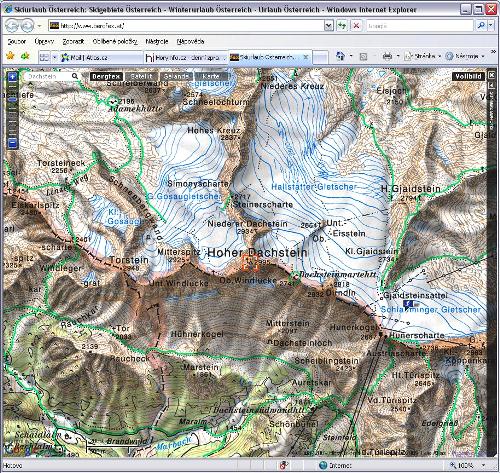Click the H.Gjaidstein peak label
The width and height of the screenshot is (500, 473).
(410, 189)
